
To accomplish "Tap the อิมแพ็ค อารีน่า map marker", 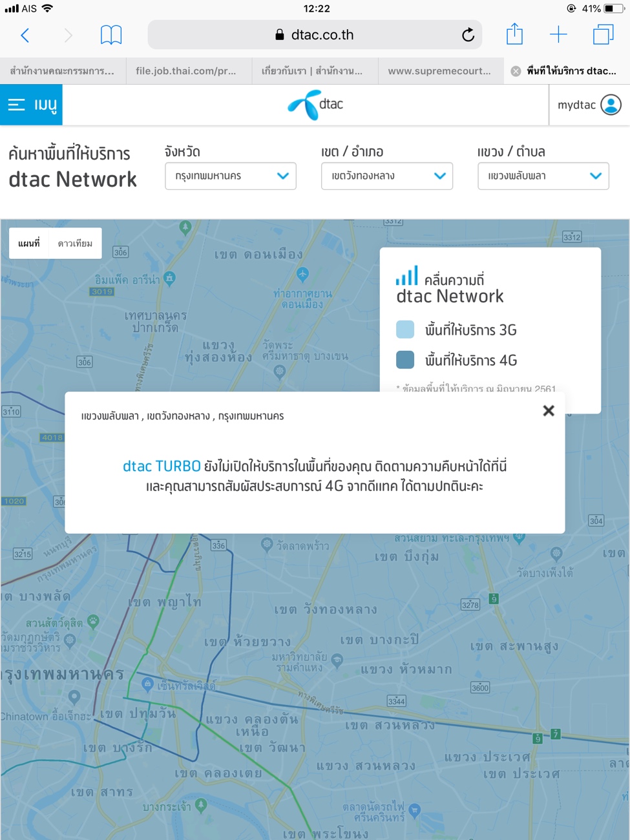I will point(169,278).
